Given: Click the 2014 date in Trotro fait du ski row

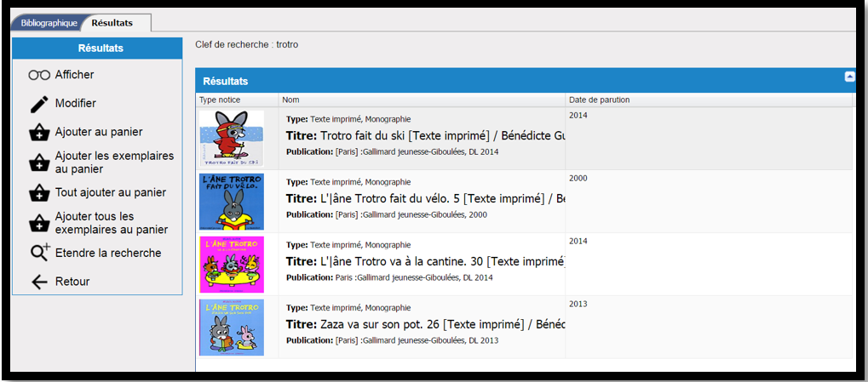Looking at the screenshot, I should tap(578, 116).
